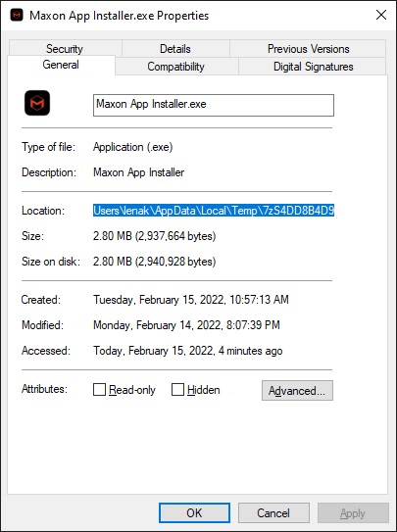Open the Advanced attributes dialog

point(297,391)
